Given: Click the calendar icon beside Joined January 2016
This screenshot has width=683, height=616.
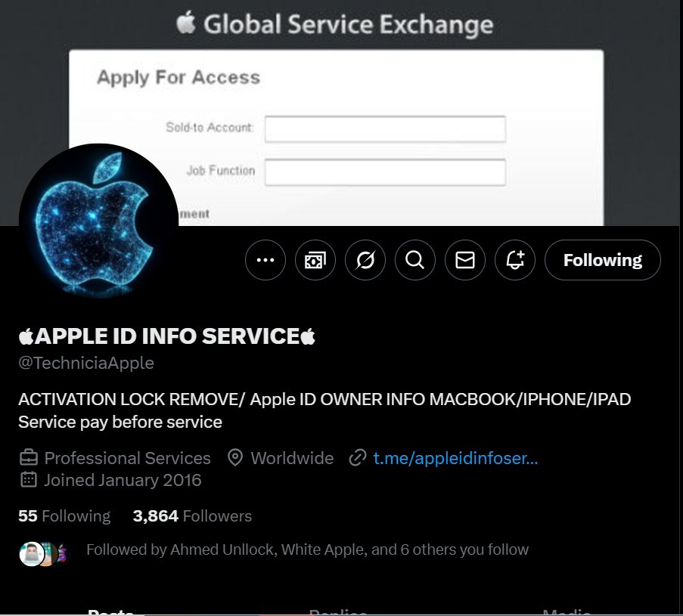Looking at the screenshot, I should 29,480.
